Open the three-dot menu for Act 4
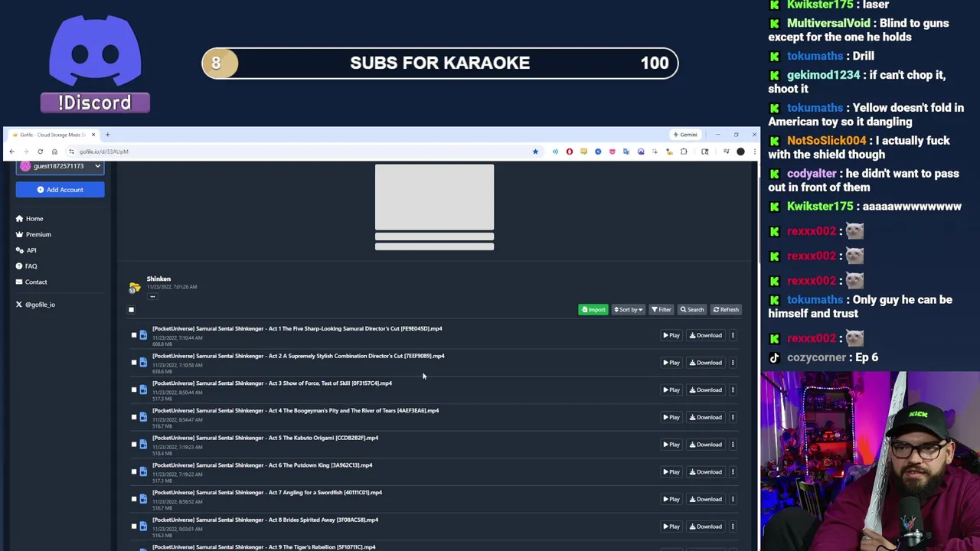 733,417
